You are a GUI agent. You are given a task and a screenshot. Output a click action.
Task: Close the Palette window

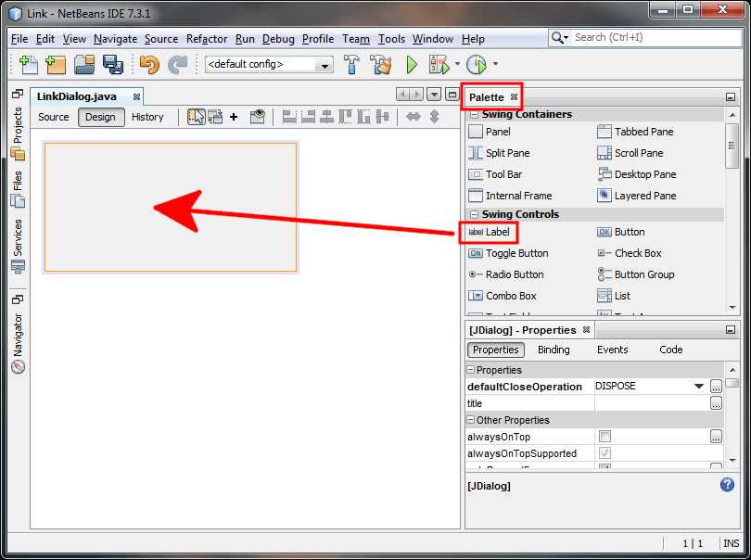514,96
